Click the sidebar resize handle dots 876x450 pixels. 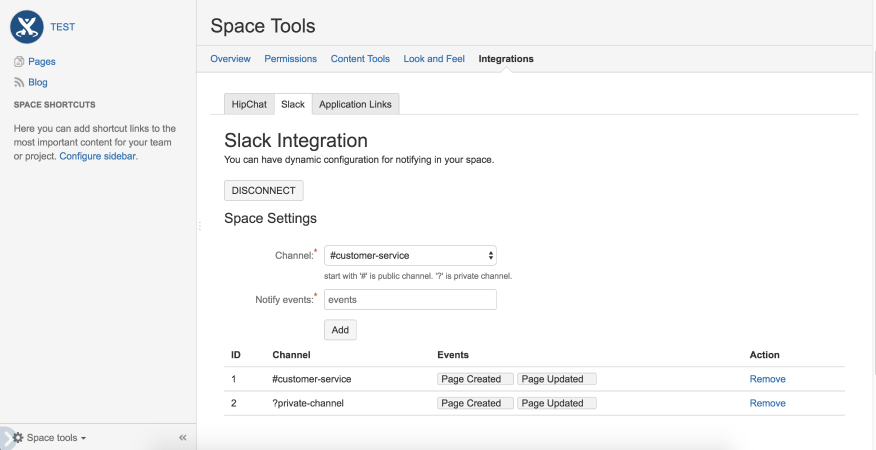tap(199, 226)
